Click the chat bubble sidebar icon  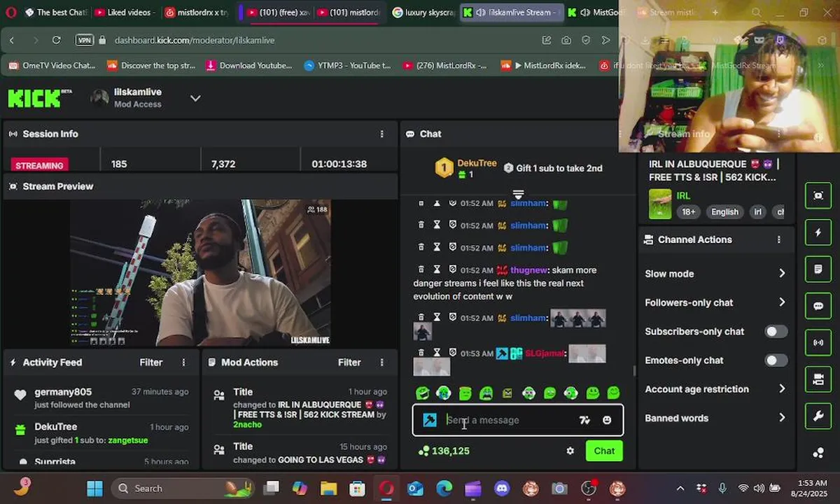(818, 306)
